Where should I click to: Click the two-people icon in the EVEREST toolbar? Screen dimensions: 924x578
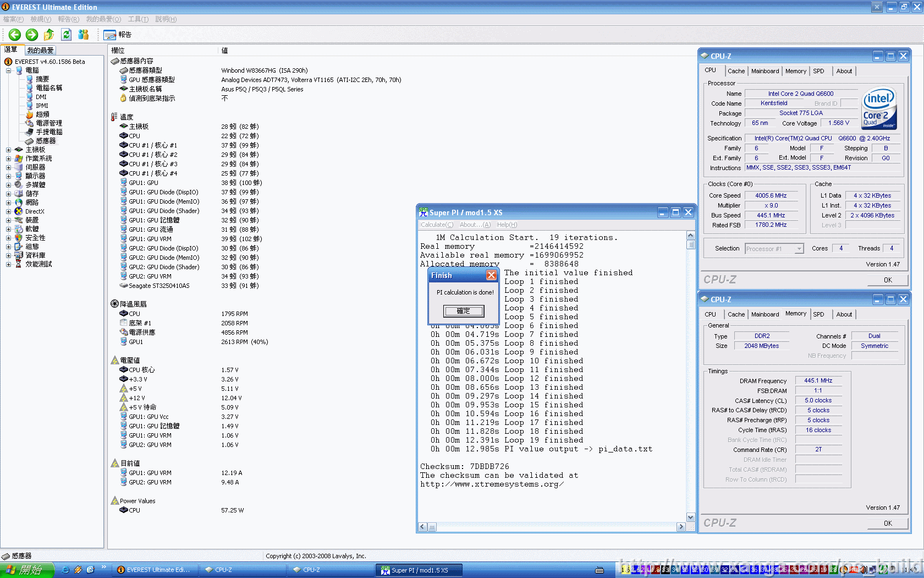[x=83, y=35]
